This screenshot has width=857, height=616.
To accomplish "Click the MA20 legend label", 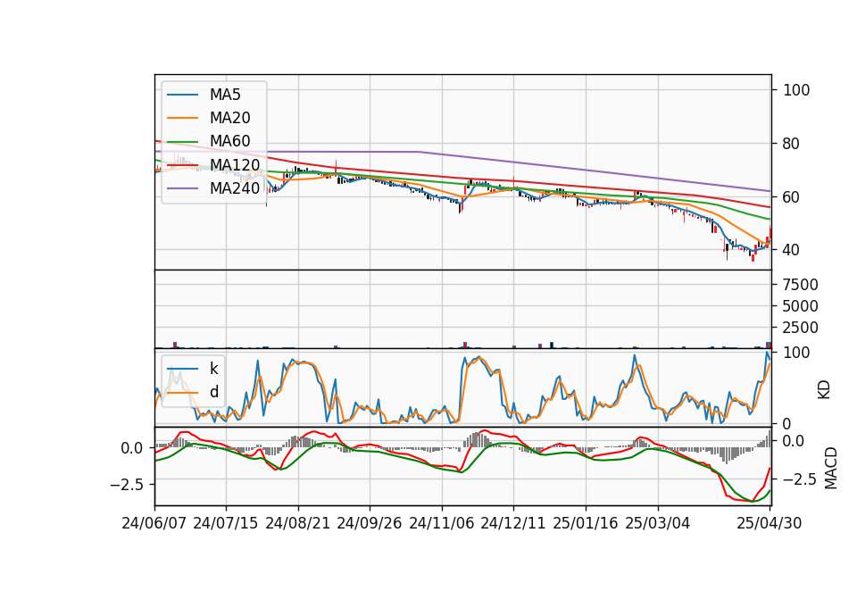I will click(230, 118).
